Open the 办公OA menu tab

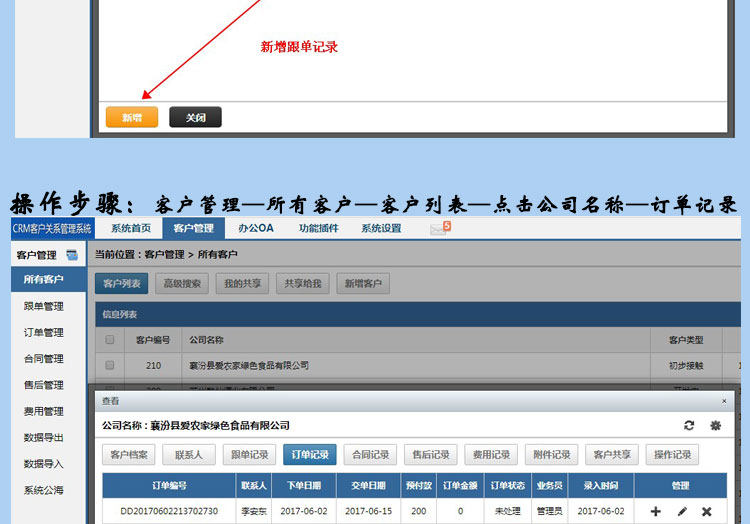pyautogui.click(x=256, y=229)
